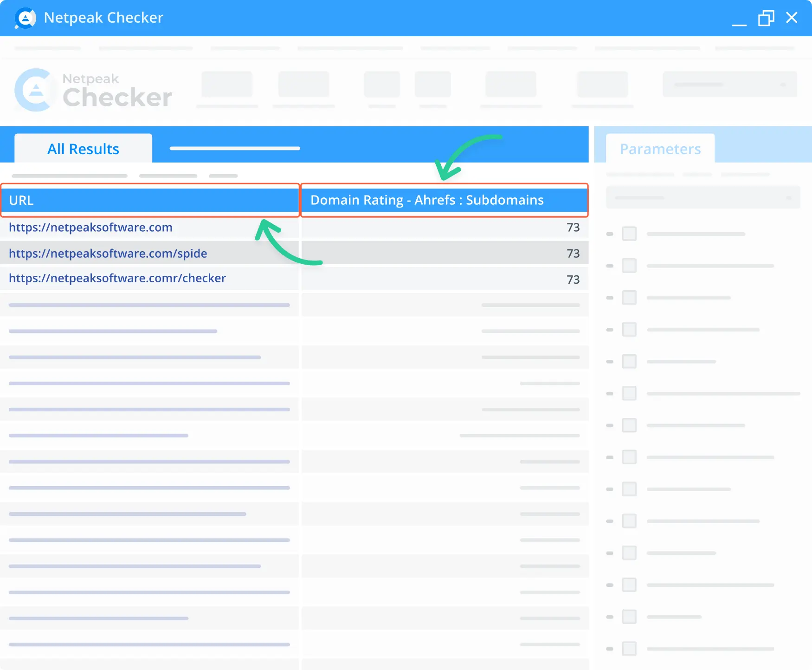
Task: Click the URL column header
Action: (149, 200)
